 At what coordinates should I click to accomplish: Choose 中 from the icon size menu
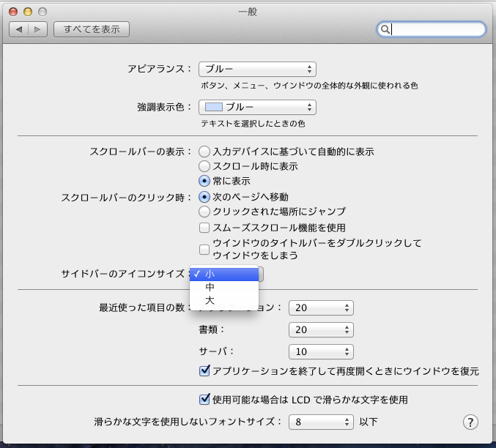pyautogui.click(x=210, y=287)
